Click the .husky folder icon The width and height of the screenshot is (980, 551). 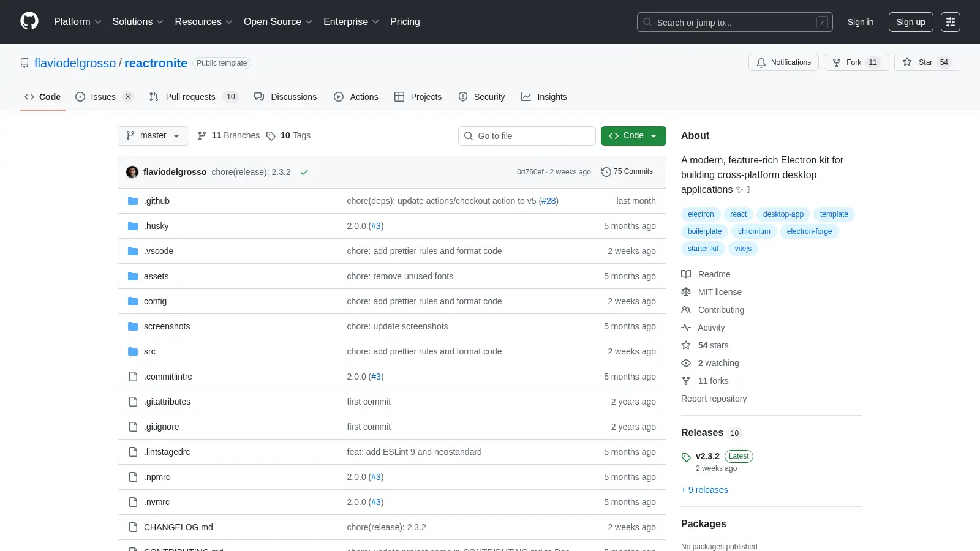tap(133, 226)
